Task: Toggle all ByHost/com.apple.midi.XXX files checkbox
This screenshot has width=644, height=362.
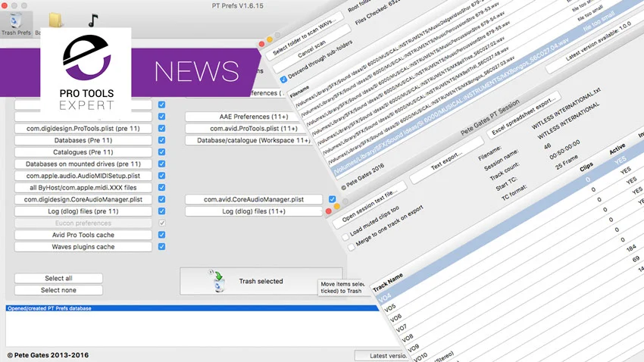Action: tap(162, 188)
